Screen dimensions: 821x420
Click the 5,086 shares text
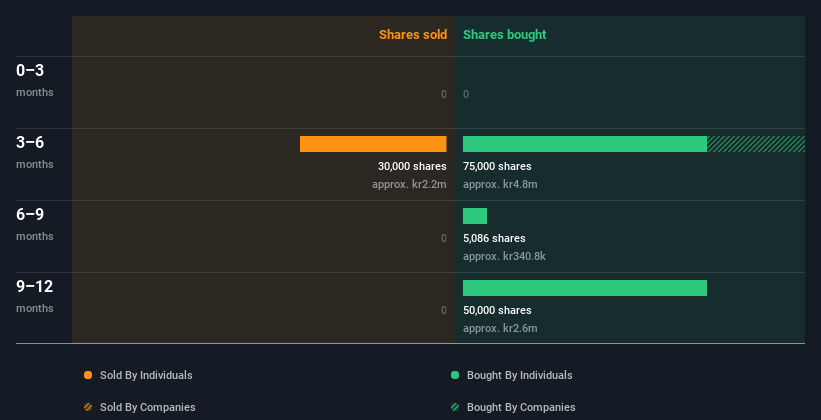click(x=494, y=238)
